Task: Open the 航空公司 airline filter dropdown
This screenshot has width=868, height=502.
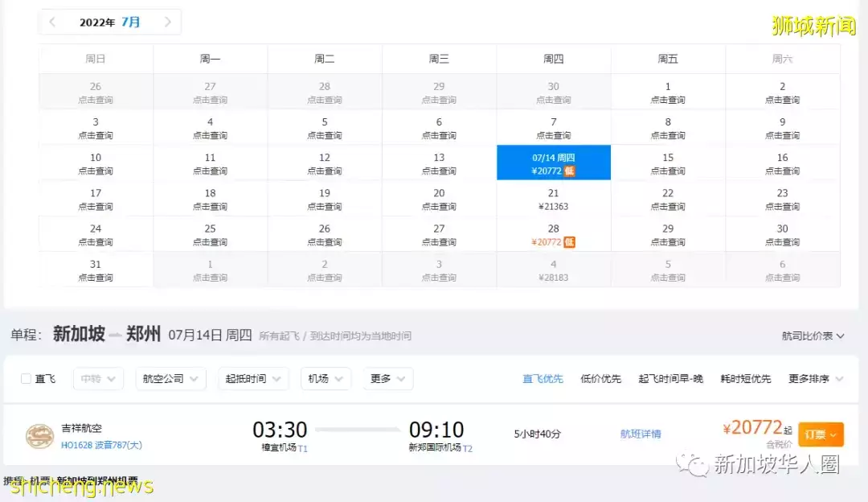Action: 170,378
